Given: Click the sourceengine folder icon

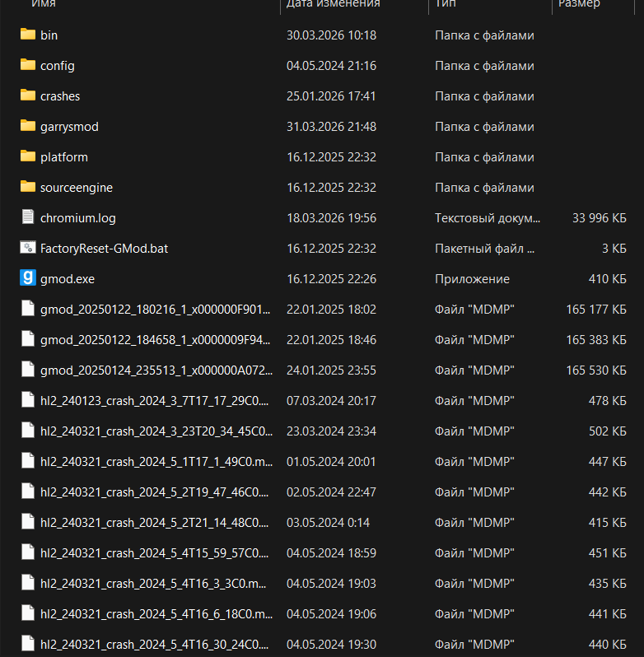Looking at the screenshot, I should 28,187.
